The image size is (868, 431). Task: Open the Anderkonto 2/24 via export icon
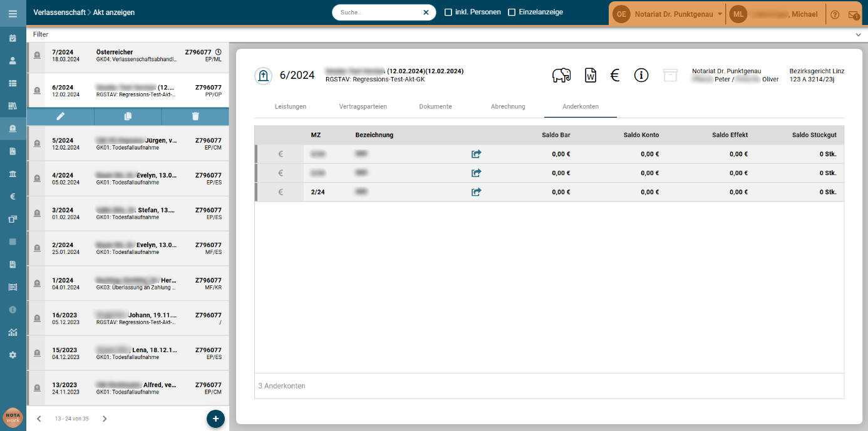tap(476, 192)
